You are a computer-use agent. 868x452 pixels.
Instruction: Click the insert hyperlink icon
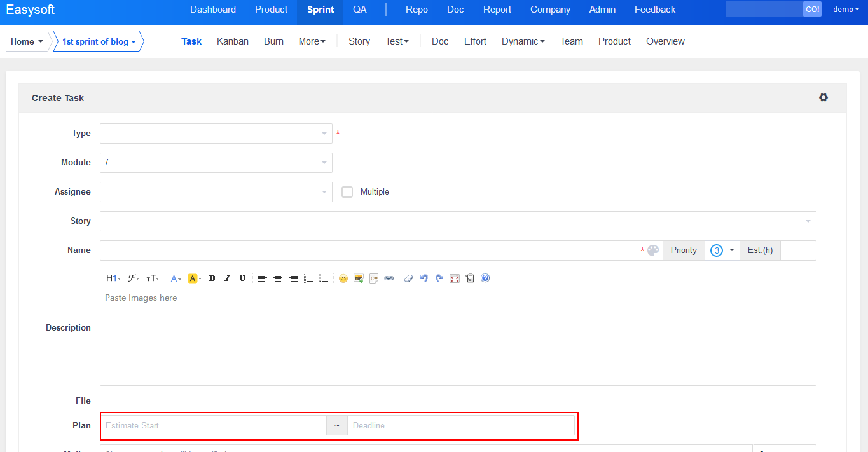(x=389, y=278)
